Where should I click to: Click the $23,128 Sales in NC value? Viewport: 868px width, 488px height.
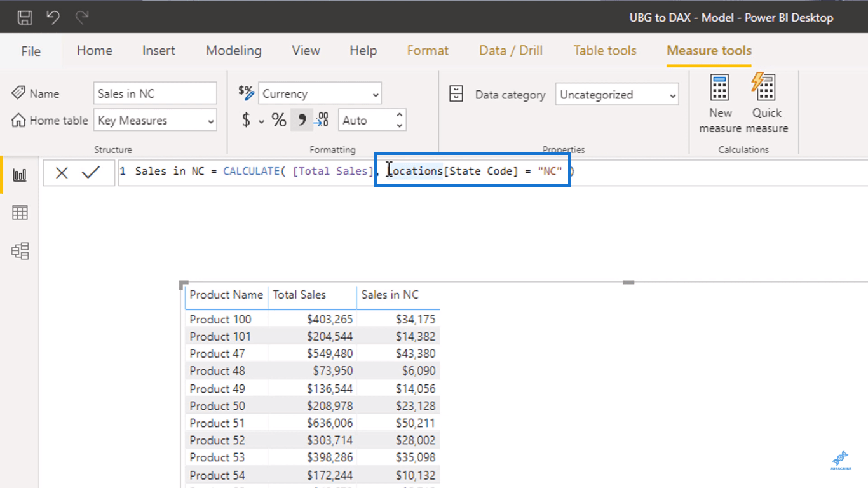click(416, 406)
